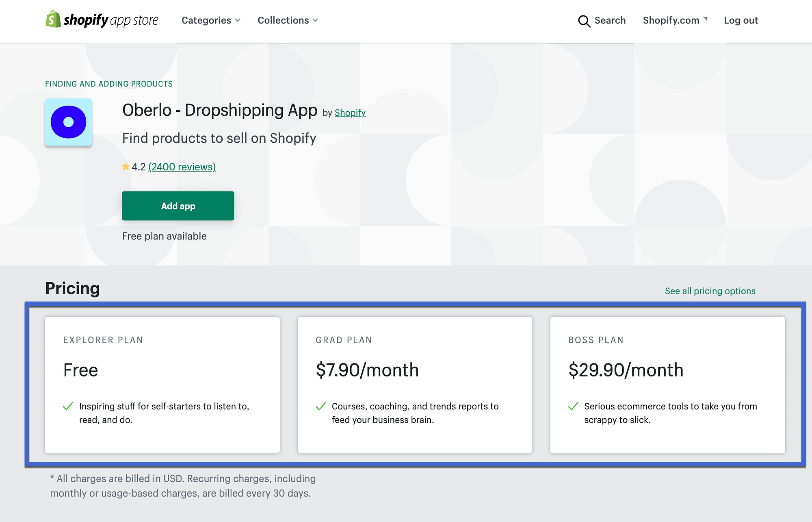
Task: Click the FINDING AND ADDING PRODUCTS label
Action: [x=109, y=83]
